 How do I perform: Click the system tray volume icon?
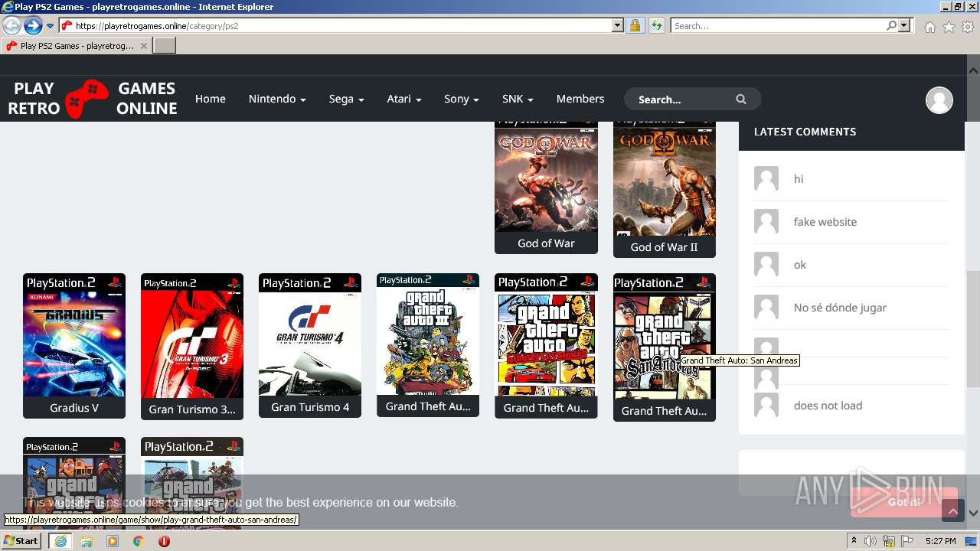coord(871,541)
